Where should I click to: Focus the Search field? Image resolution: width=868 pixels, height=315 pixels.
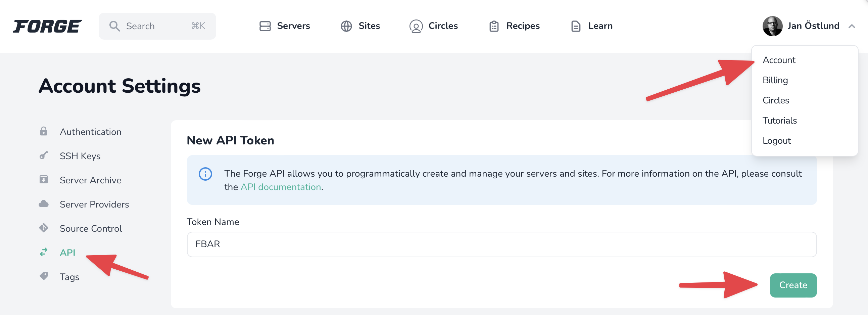point(157,26)
